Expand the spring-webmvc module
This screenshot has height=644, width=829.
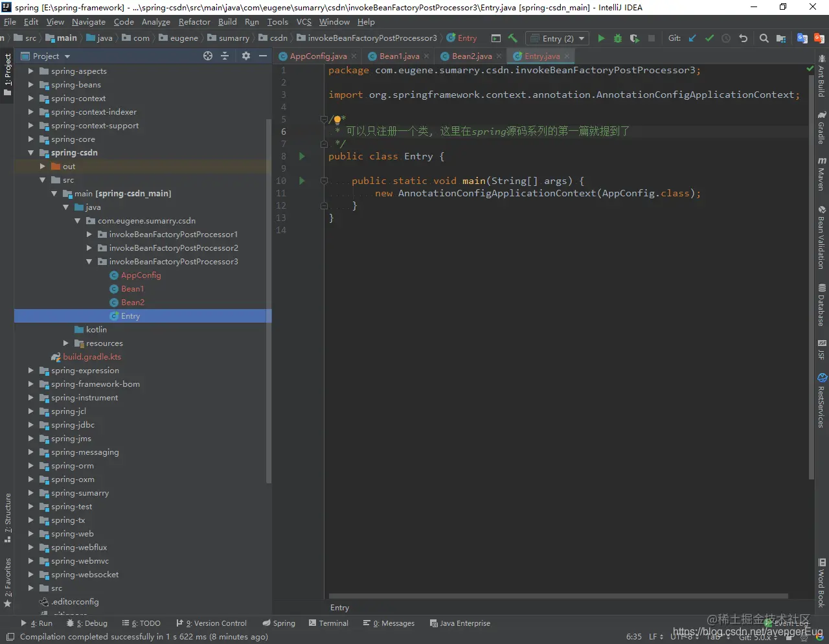pos(30,561)
